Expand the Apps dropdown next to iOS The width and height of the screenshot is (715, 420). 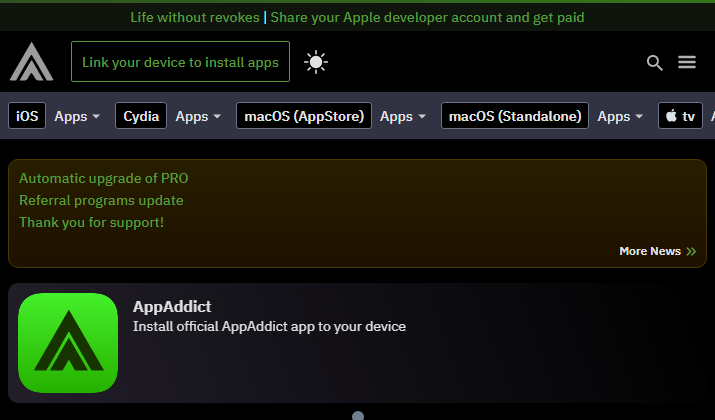click(77, 116)
